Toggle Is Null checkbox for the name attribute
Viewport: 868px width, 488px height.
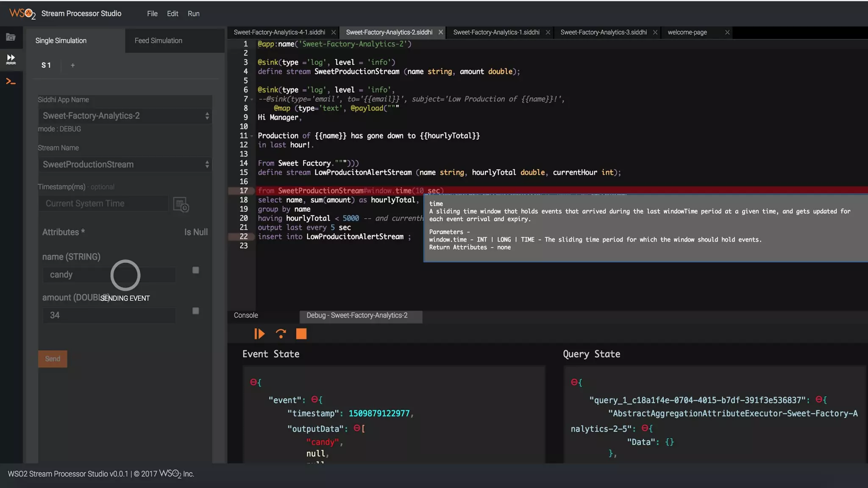[195, 270]
